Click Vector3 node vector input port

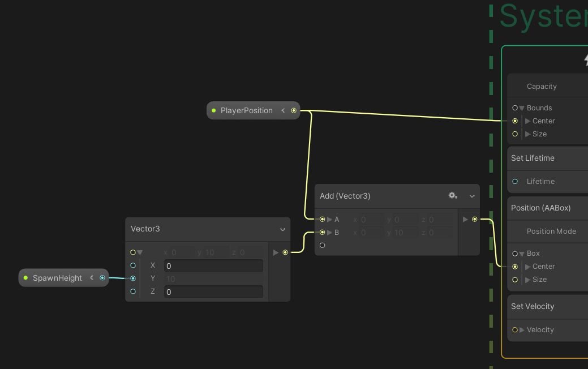tap(133, 252)
